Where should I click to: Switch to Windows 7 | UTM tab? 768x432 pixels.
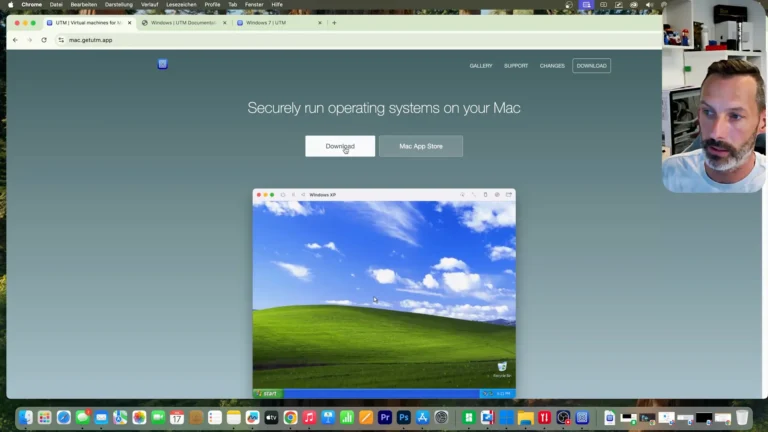click(278, 22)
